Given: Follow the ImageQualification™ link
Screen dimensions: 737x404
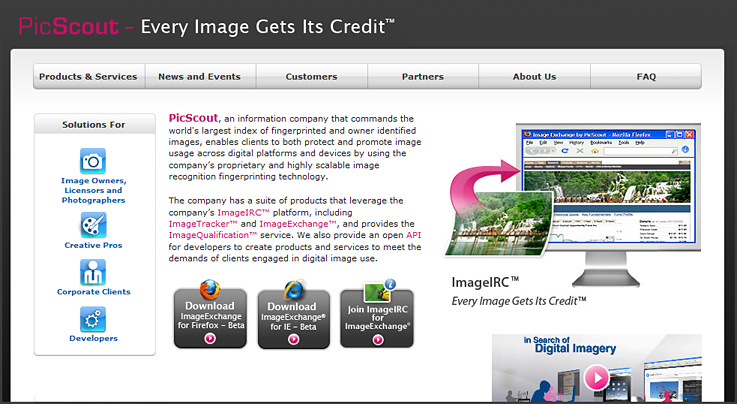Looking at the screenshot, I should click(x=213, y=235).
